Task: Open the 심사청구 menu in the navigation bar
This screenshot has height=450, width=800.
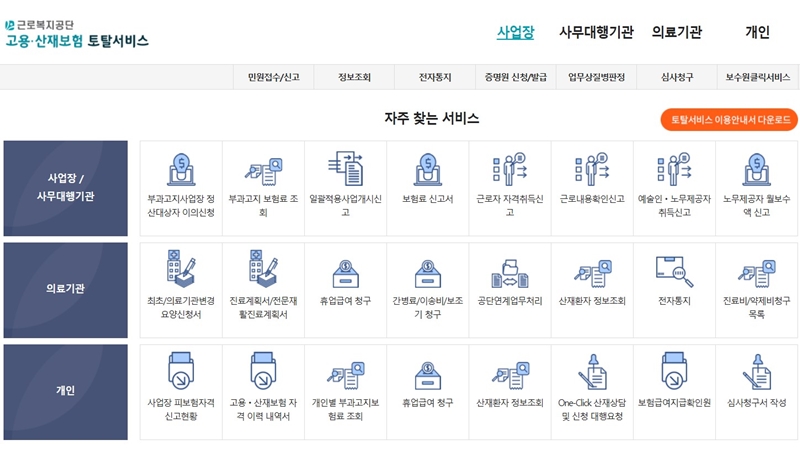Action: tap(677, 77)
